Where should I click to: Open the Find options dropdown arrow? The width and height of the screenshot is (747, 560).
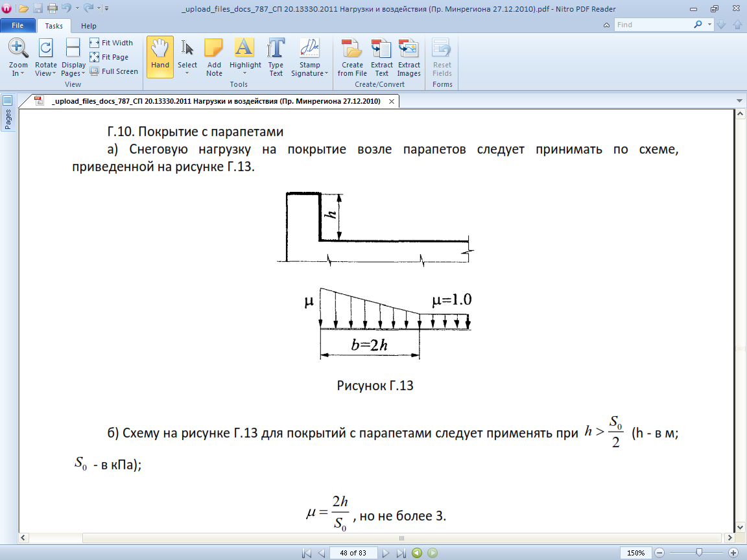tap(709, 25)
